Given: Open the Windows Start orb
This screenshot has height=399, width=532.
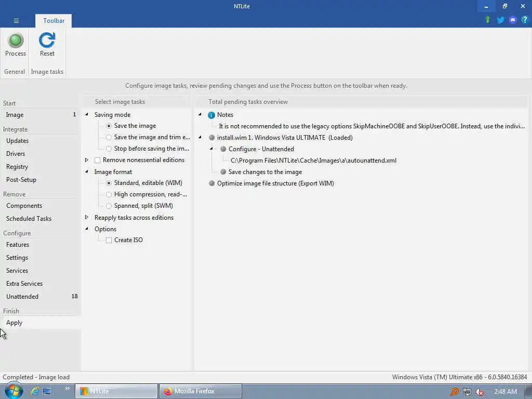Looking at the screenshot, I should coord(14,390).
